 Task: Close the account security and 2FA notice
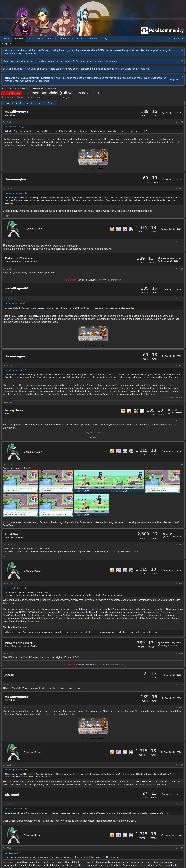tap(182, 61)
